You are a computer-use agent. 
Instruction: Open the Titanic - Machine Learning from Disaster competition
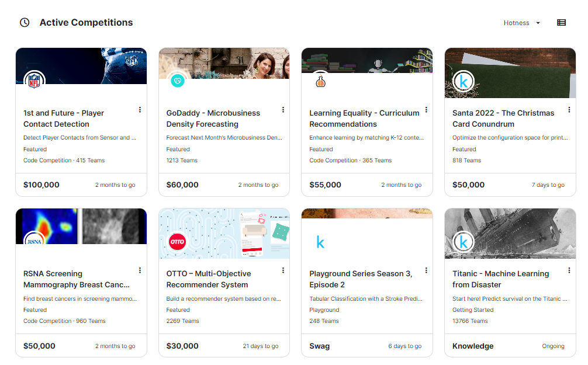pyautogui.click(x=501, y=279)
